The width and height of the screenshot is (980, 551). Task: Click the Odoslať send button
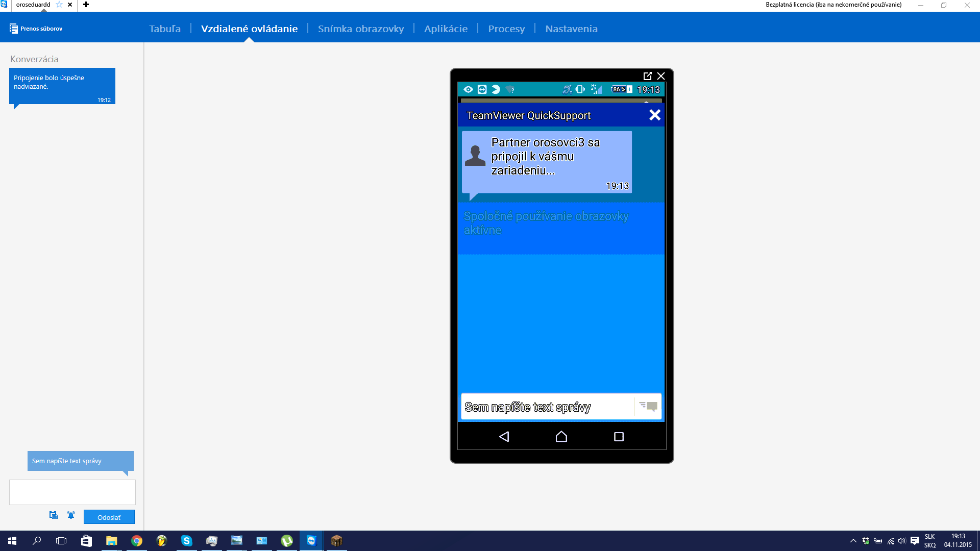[109, 517]
